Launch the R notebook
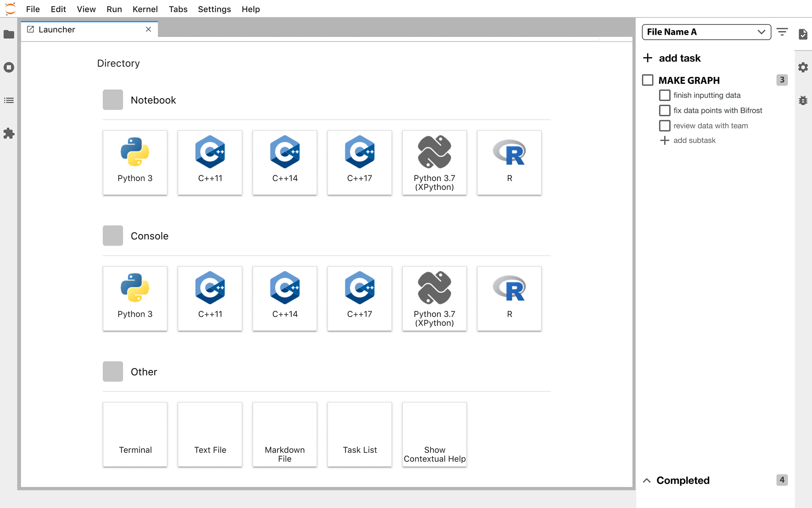Image resolution: width=812 pixels, height=508 pixels. pyautogui.click(x=509, y=163)
